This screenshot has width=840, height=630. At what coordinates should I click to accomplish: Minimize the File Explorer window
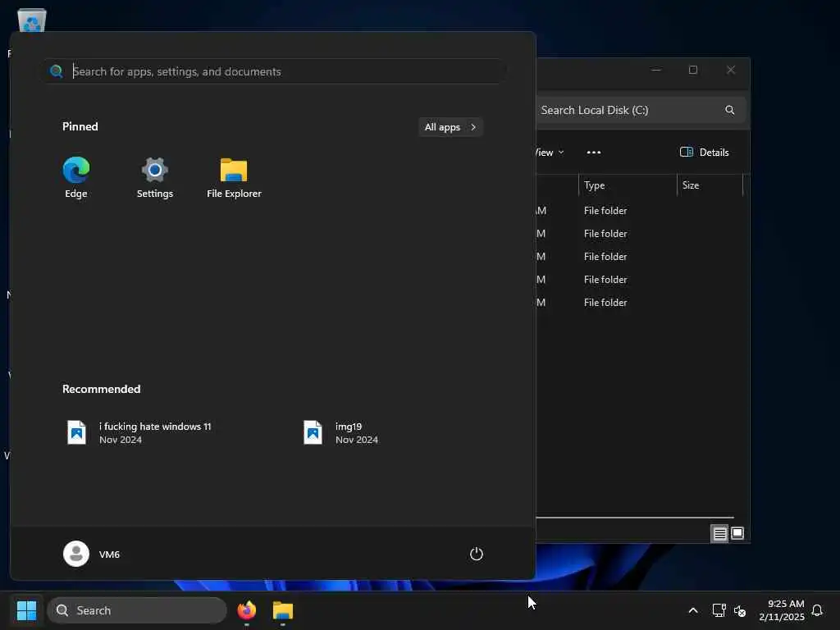pyautogui.click(x=656, y=70)
